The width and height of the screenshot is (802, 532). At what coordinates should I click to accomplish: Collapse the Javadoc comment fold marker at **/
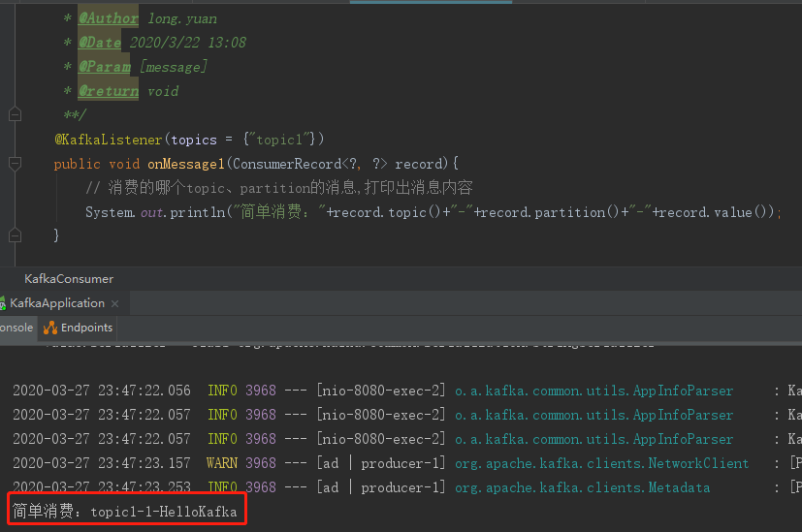(x=15, y=114)
